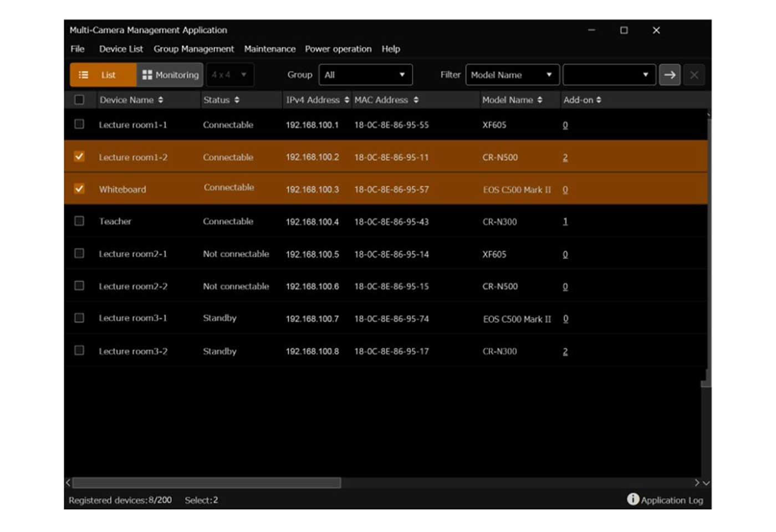Click the Application Log info icon
The width and height of the screenshot is (776, 532).
(x=632, y=499)
